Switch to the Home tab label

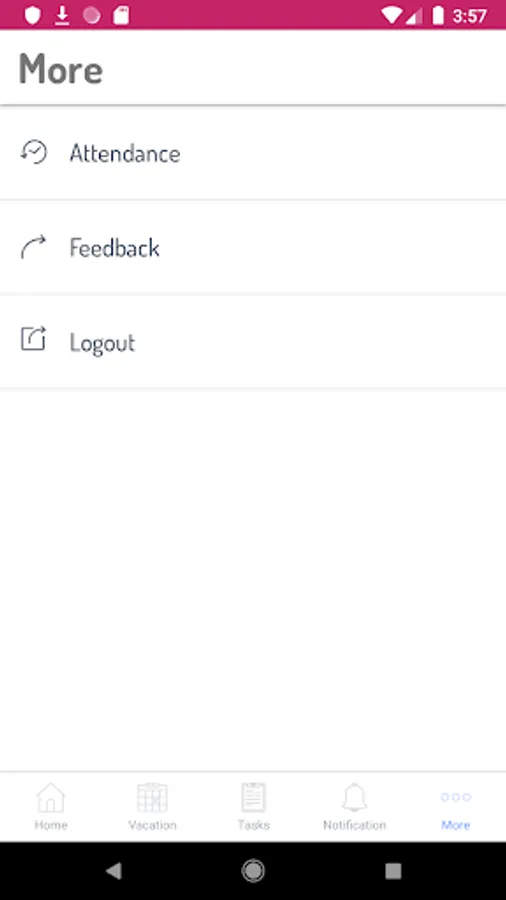point(51,825)
